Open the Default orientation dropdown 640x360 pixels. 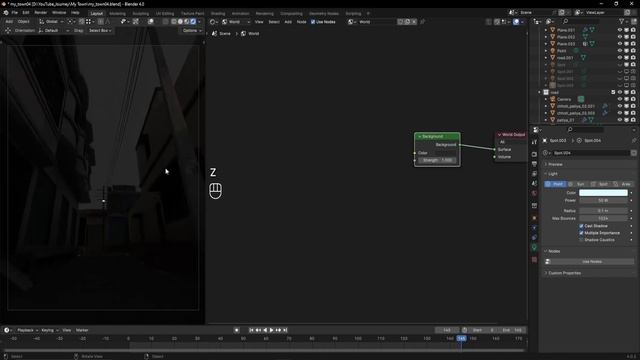[53, 31]
